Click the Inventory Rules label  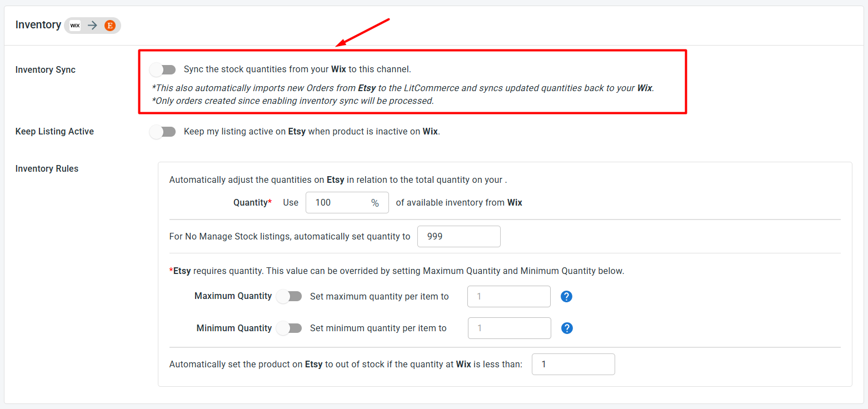47,169
